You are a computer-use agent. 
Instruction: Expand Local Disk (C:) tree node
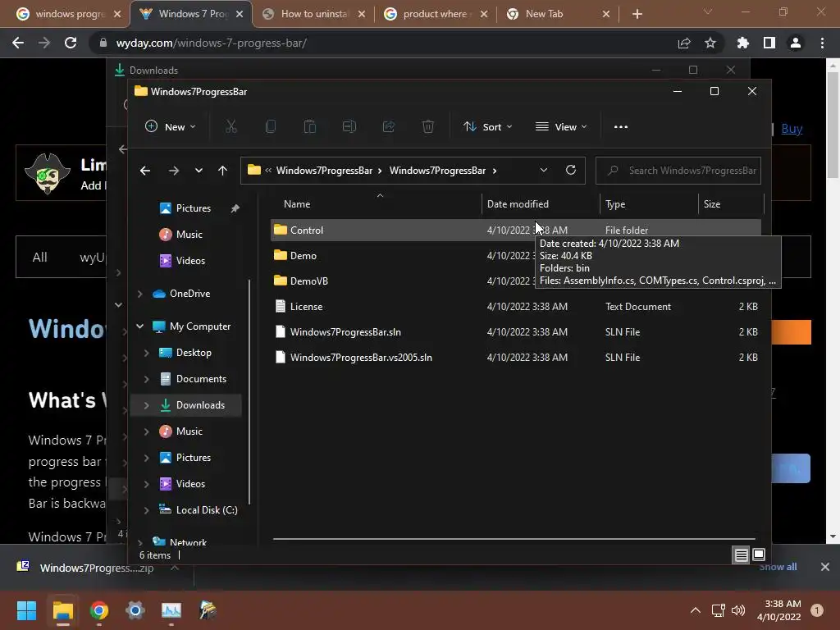tap(146, 510)
